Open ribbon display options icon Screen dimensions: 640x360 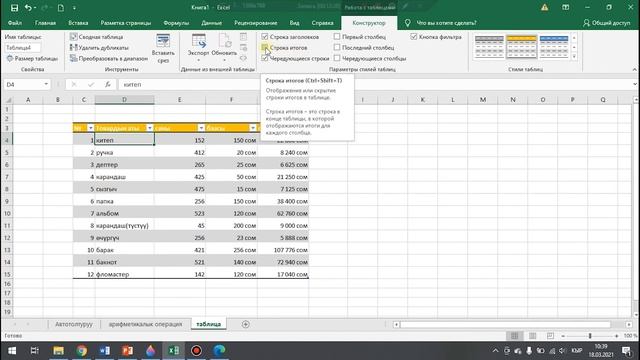pyautogui.click(x=566, y=8)
